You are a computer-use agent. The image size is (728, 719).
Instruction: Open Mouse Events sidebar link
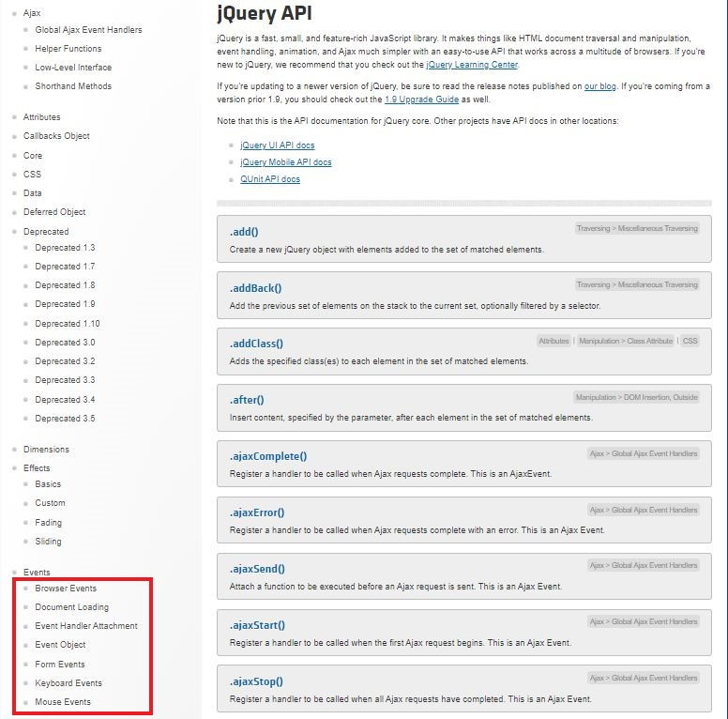point(63,702)
